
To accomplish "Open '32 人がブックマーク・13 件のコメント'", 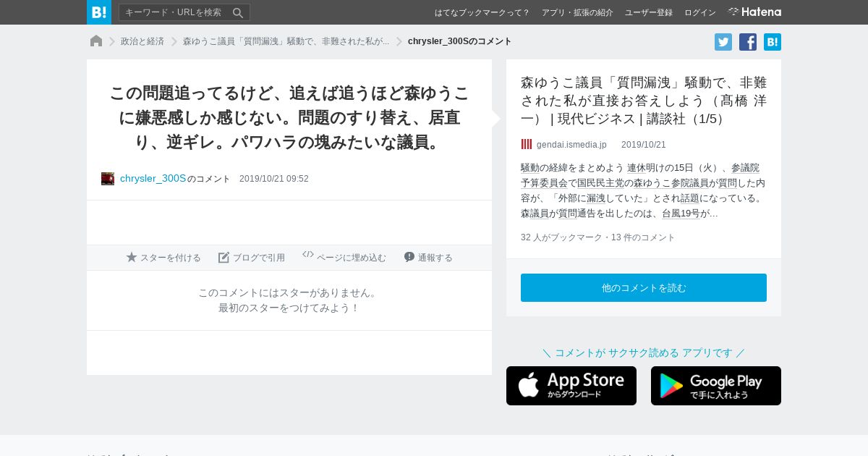I will pyautogui.click(x=597, y=237).
